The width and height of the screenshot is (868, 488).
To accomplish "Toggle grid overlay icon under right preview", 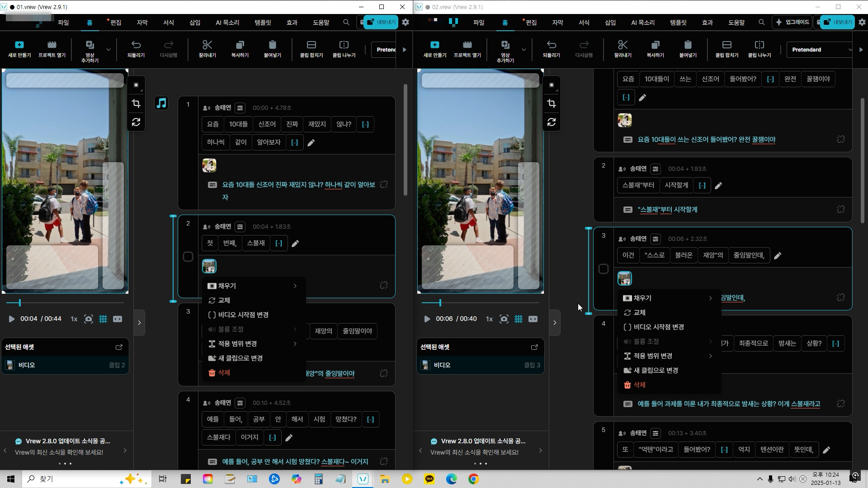I will [519, 319].
